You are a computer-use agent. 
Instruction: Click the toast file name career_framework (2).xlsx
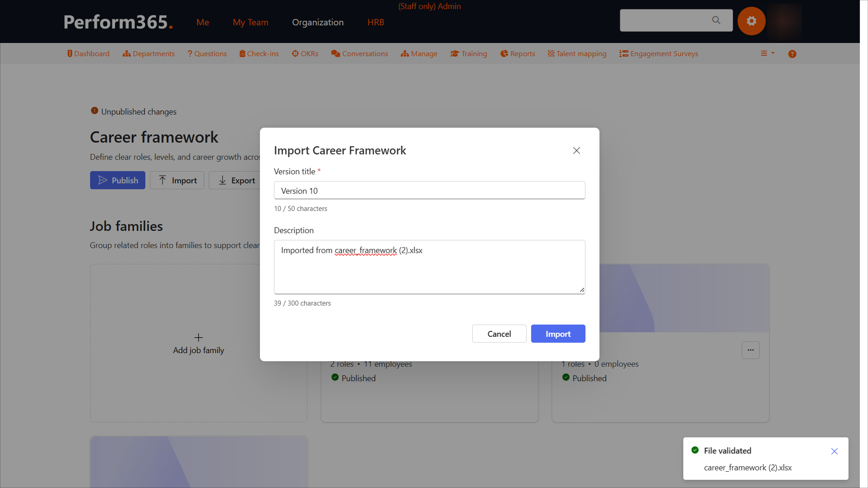pyautogui.click(x=748, y=468)
